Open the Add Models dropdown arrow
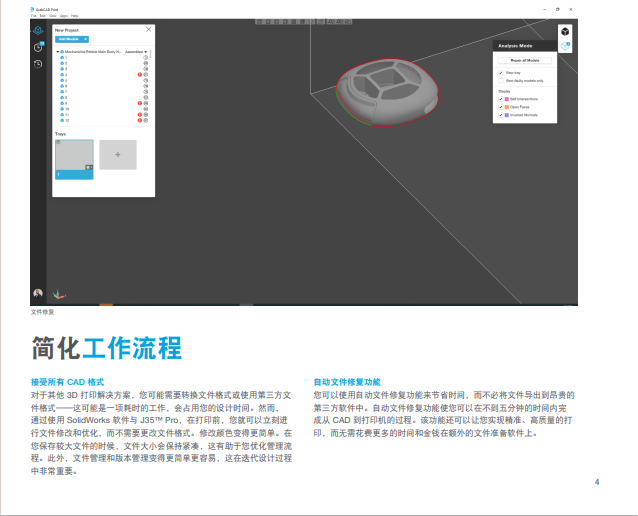638x516 pixels. pos(84,39)
